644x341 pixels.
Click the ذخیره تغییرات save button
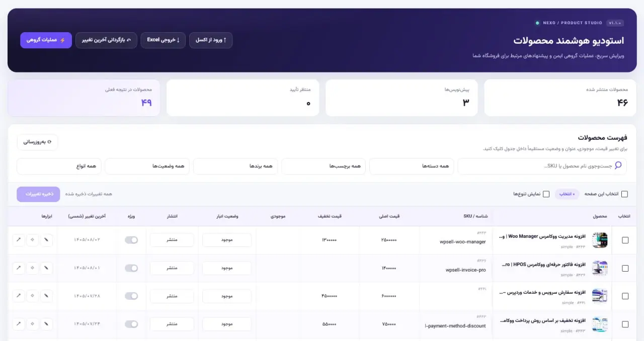(38, 194)
